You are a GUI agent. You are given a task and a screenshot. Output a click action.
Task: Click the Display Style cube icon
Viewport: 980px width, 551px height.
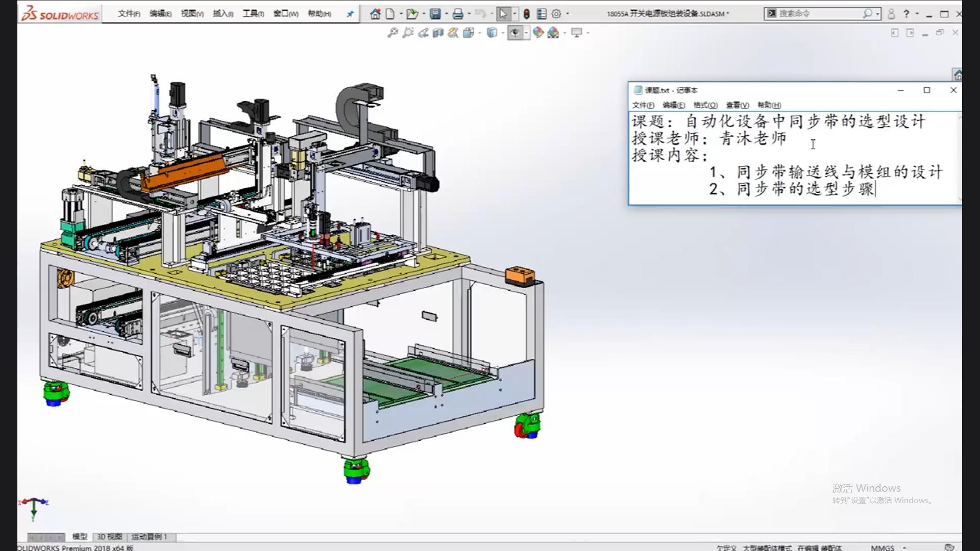492,33
